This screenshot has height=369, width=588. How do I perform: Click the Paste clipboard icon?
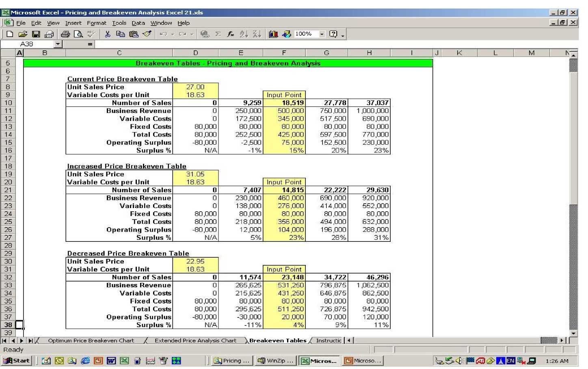coord(134,34)
